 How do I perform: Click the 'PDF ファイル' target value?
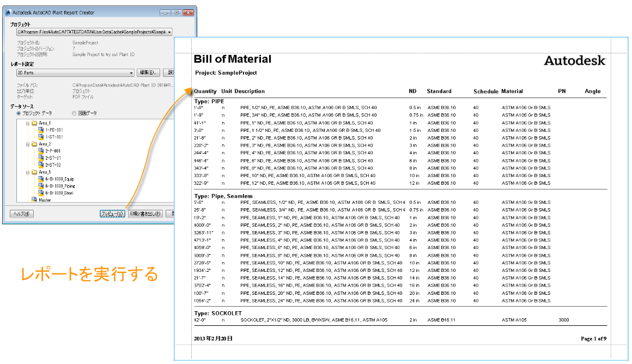coord(83,97)
